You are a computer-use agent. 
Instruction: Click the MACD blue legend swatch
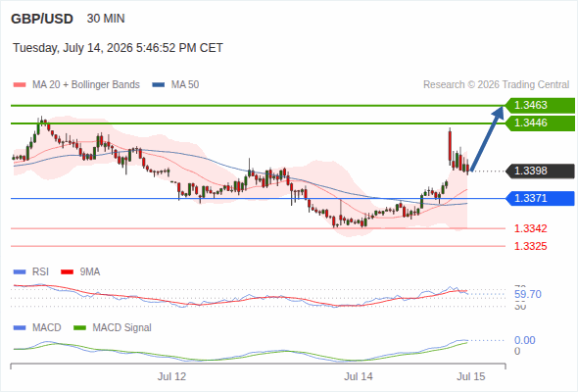[x=20, y=328]
